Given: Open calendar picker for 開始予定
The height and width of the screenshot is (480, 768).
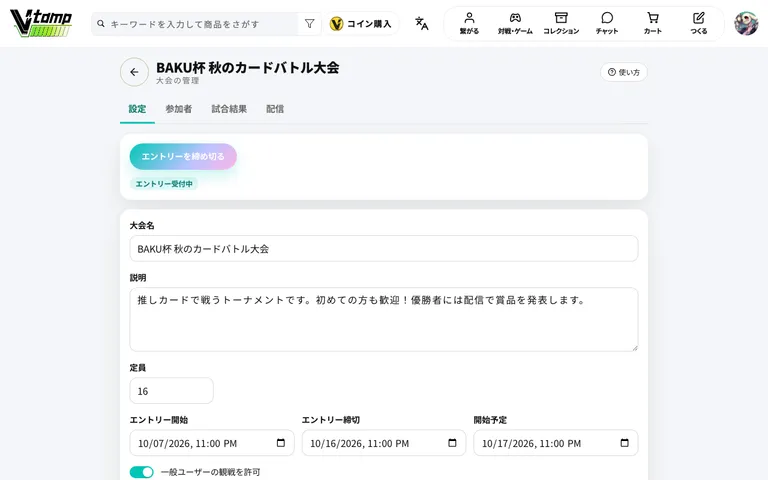Looking at the screenshot, I should 624,443.
